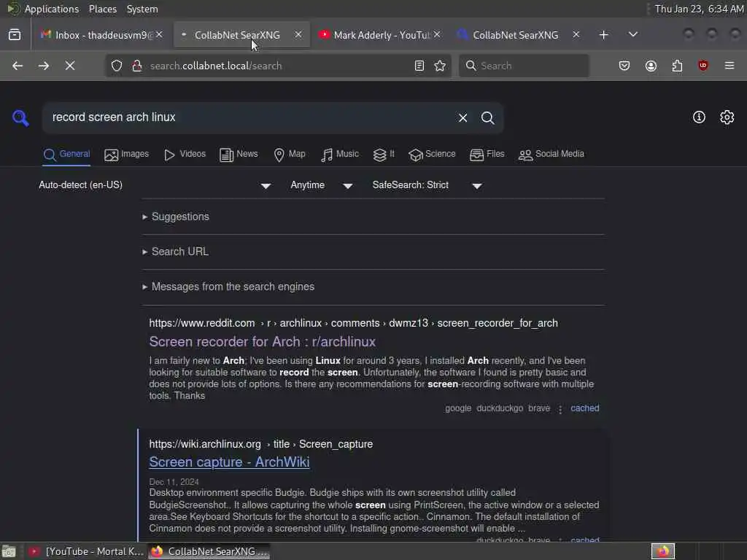The image size is (747, 560).
Task: Select the General search category
Action: (66, 155)
